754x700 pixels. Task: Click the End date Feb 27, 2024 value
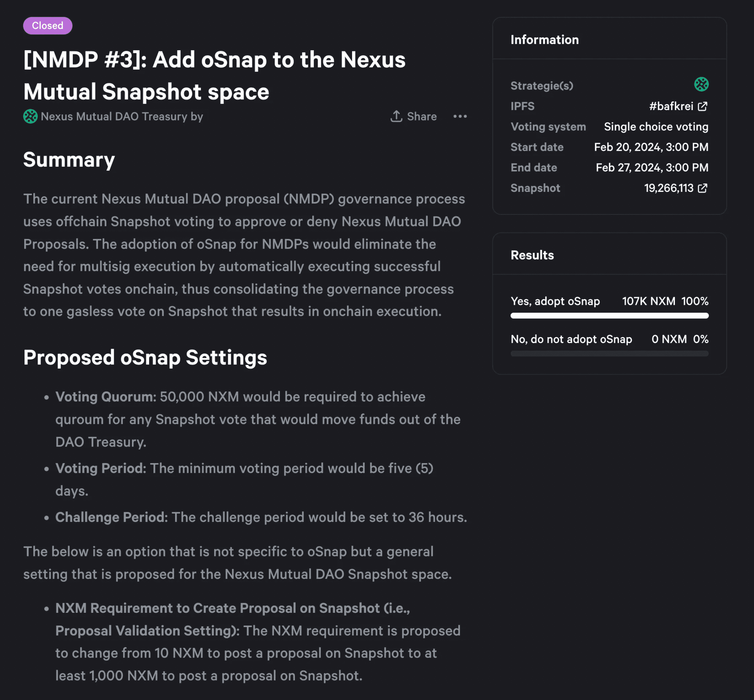tap(652, 168)
